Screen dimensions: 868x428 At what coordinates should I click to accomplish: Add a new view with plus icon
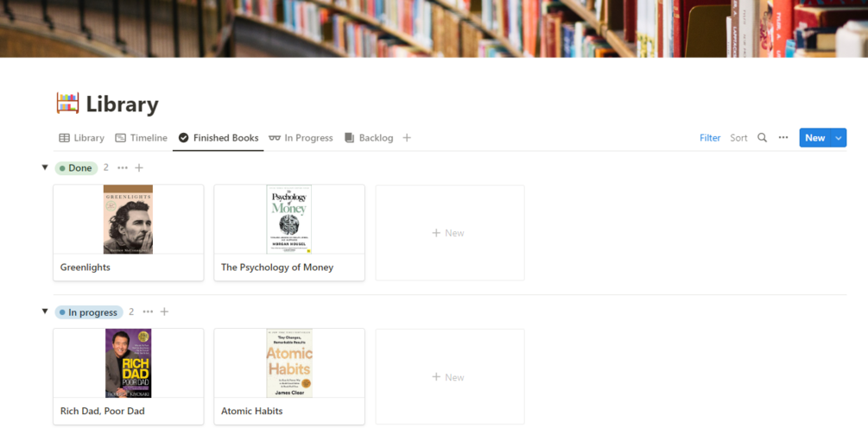407,138
